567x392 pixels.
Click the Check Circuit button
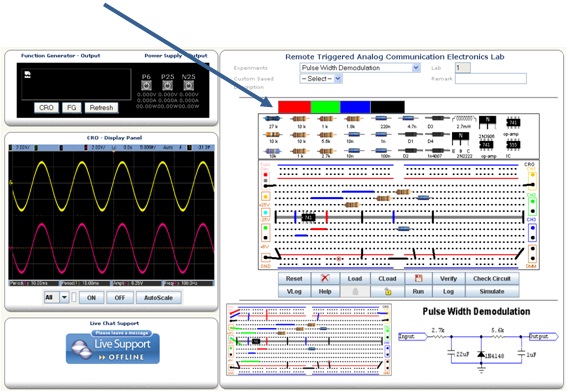pyautogui.click(x=492, y=278)
